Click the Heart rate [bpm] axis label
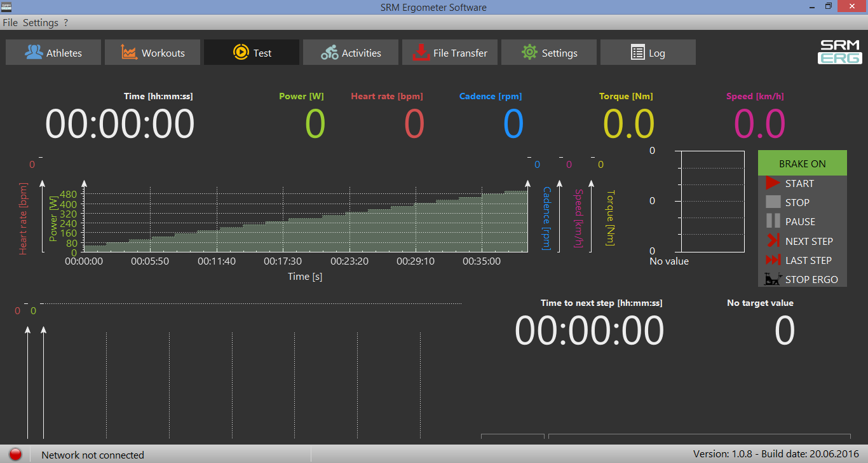Screen dimensions: 868x463 [x=23, y=219]
